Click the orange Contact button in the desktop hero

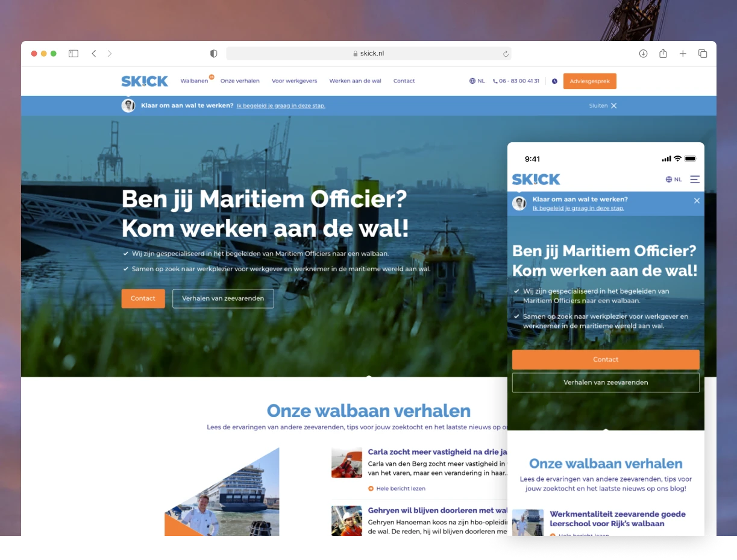(143, 298)
